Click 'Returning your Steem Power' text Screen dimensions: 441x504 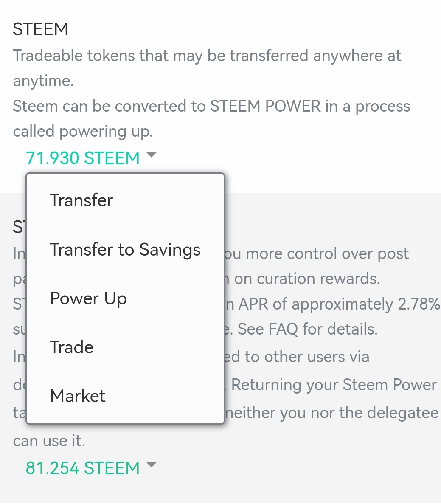click(334, 385)
